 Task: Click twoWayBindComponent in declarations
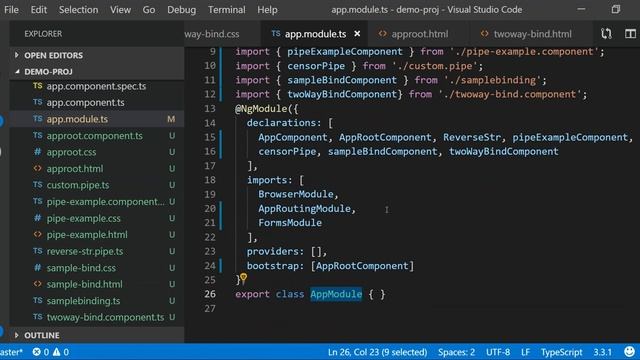pos(504,151)
